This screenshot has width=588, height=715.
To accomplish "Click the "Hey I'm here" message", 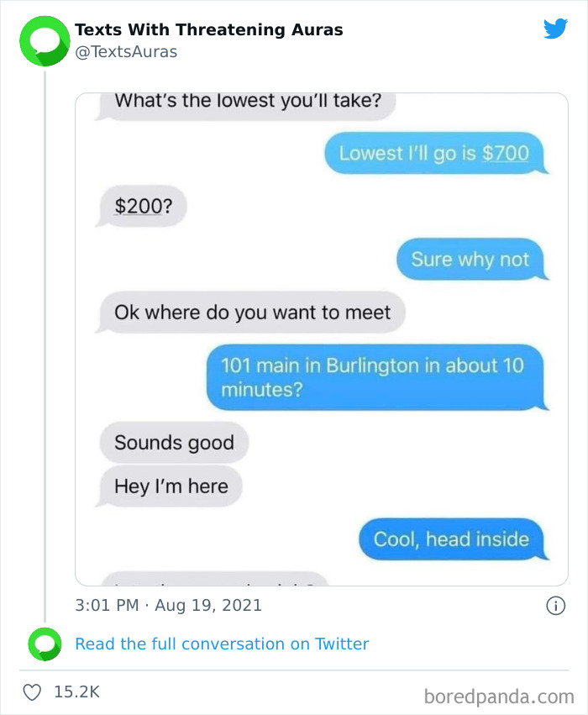I will point(171,486).
